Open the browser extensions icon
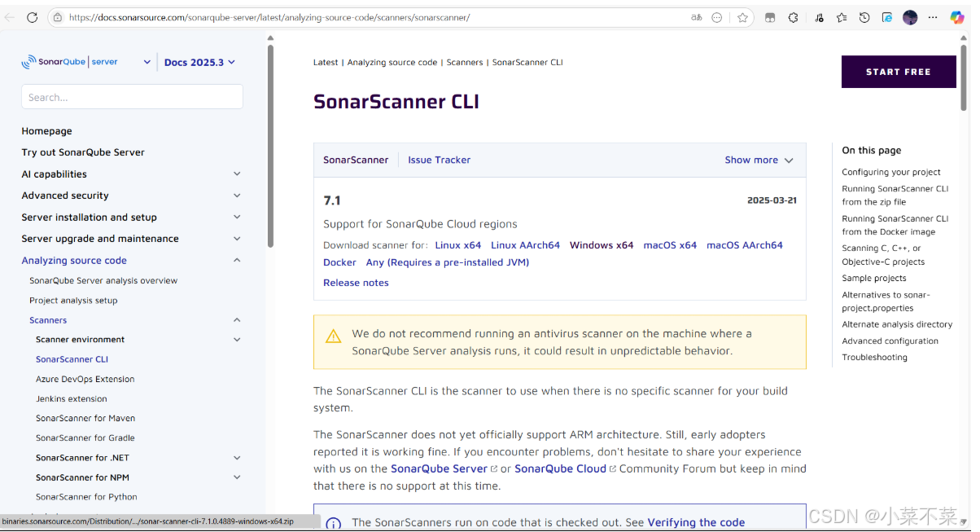Viewport: 980px width, 532px height. (x=794, y=17)
